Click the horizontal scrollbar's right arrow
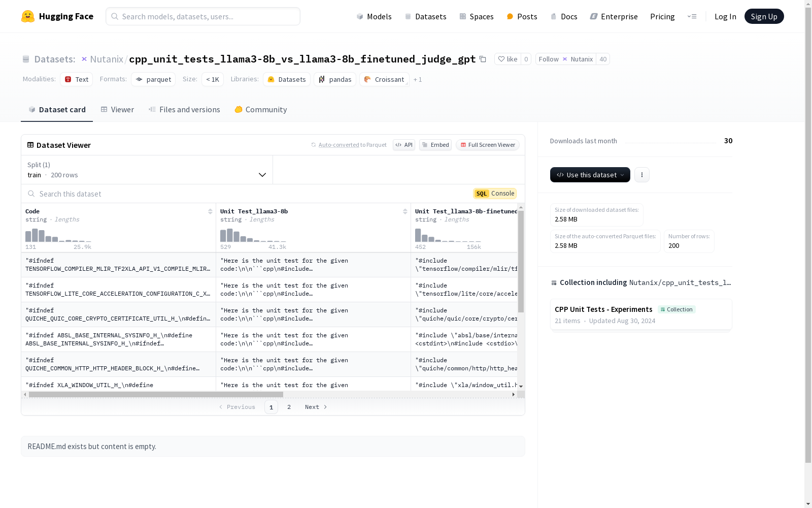 coord(514,394)
